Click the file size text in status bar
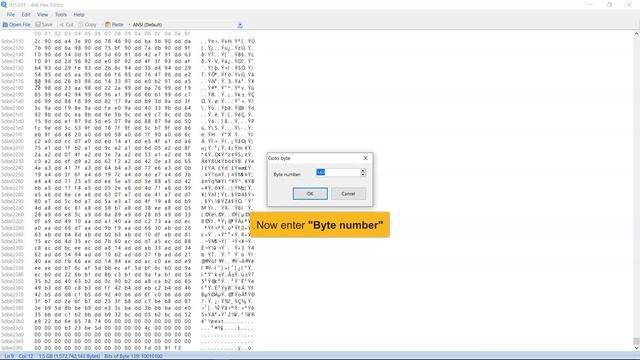 click(x=69, y=356)
